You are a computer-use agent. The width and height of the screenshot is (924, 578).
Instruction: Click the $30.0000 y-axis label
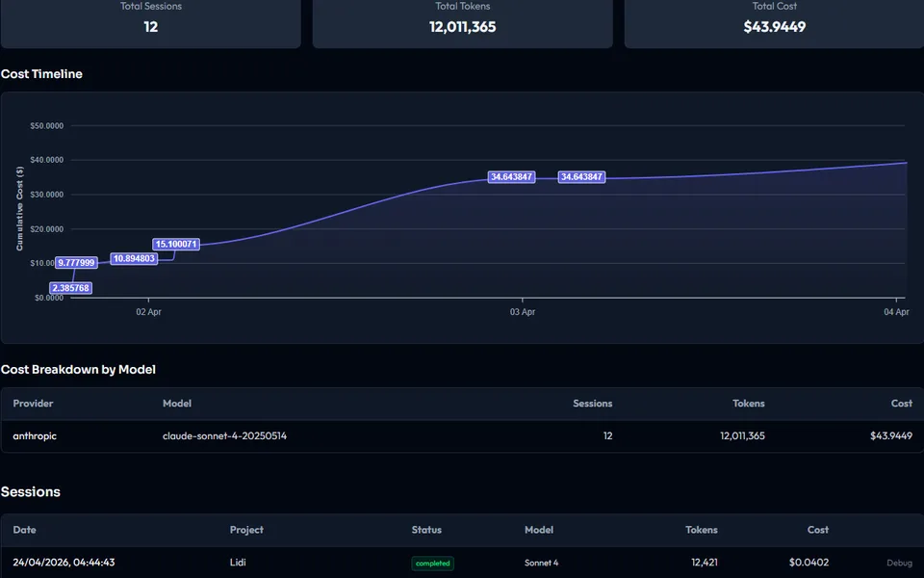coord(46,195)
